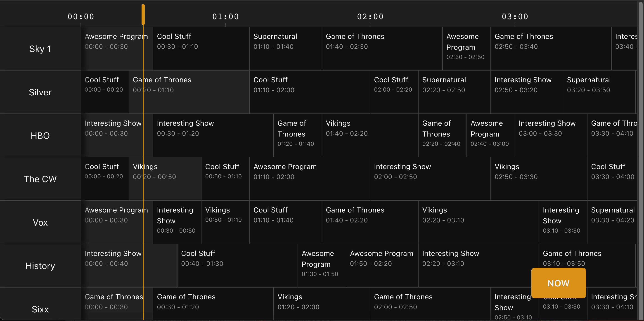Screen dimensions: 644x321
Task: Select the Sixx channel label
Action: tap(40, 309)
